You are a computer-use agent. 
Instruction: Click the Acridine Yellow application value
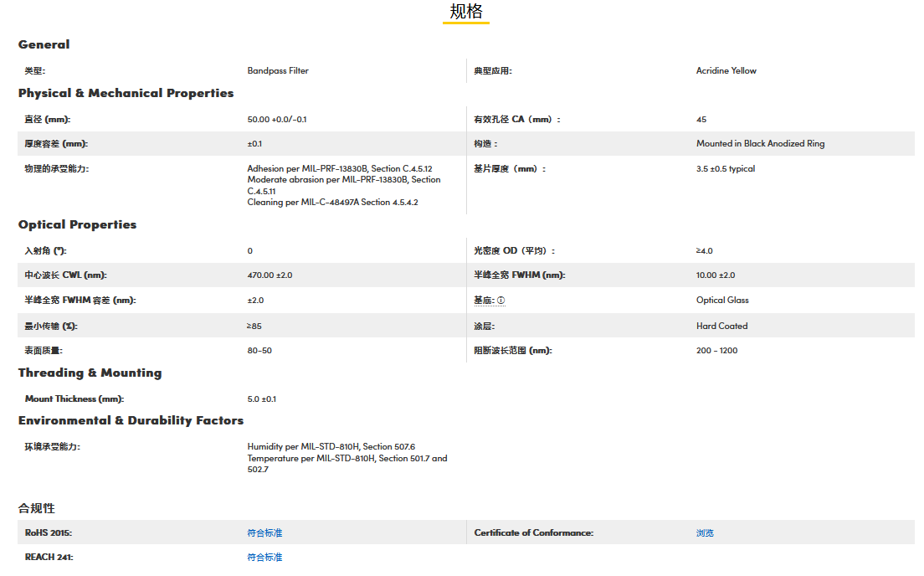(726, 71)
